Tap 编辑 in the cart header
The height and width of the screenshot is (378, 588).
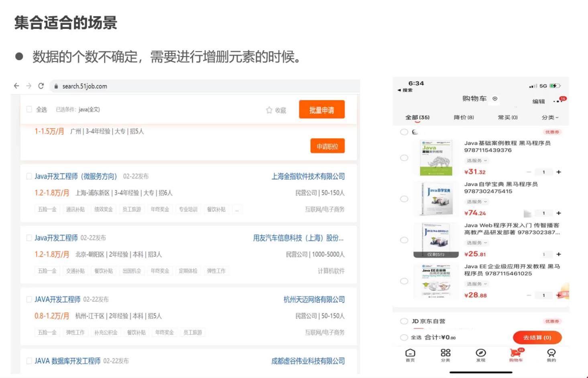(539, 101)
